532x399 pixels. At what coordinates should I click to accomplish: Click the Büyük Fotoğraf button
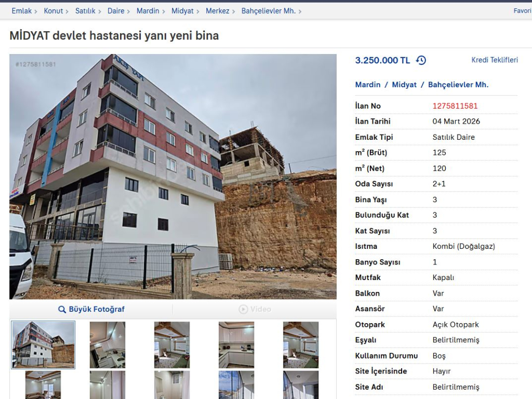point(91,309)
